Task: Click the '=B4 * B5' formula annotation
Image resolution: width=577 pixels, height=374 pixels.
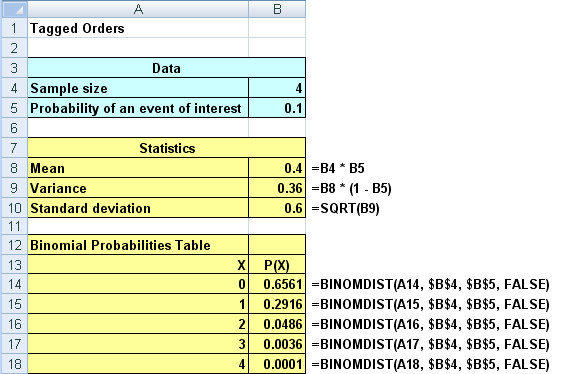Action: tap(338, 168)
